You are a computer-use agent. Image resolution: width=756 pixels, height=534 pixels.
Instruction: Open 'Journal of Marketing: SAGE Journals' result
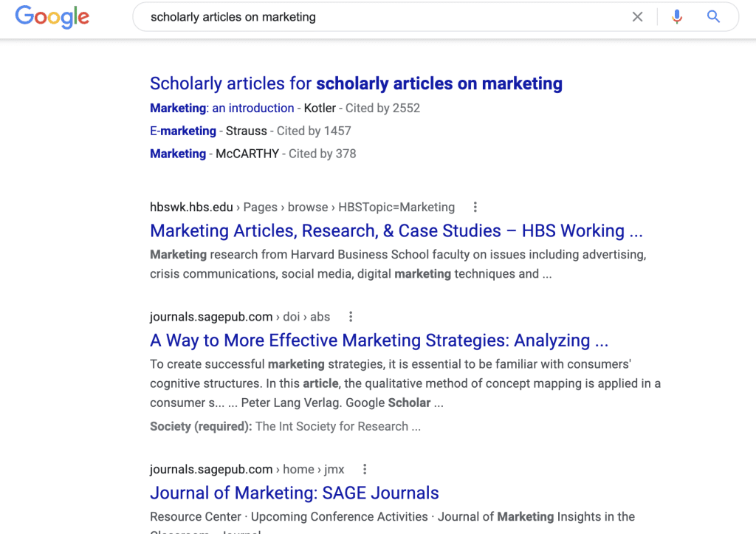point(294,493)
